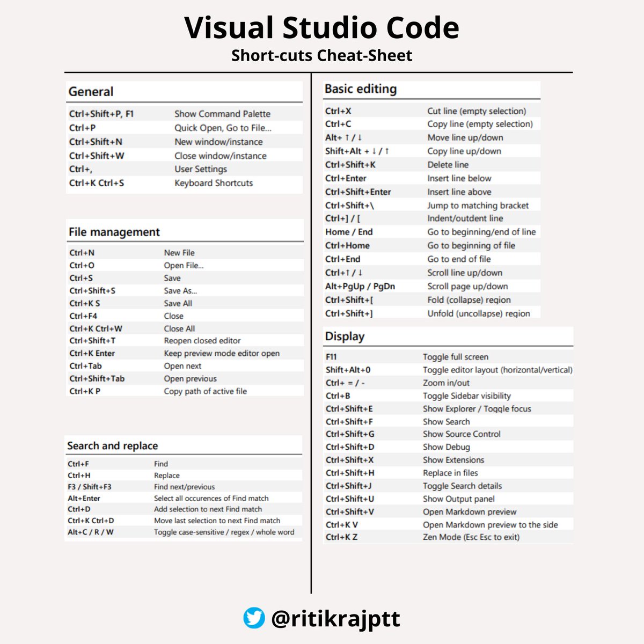Viewport: 644px width, 644px height.
Task: Click the Zoom in/out description
Action: click(446, 383)
